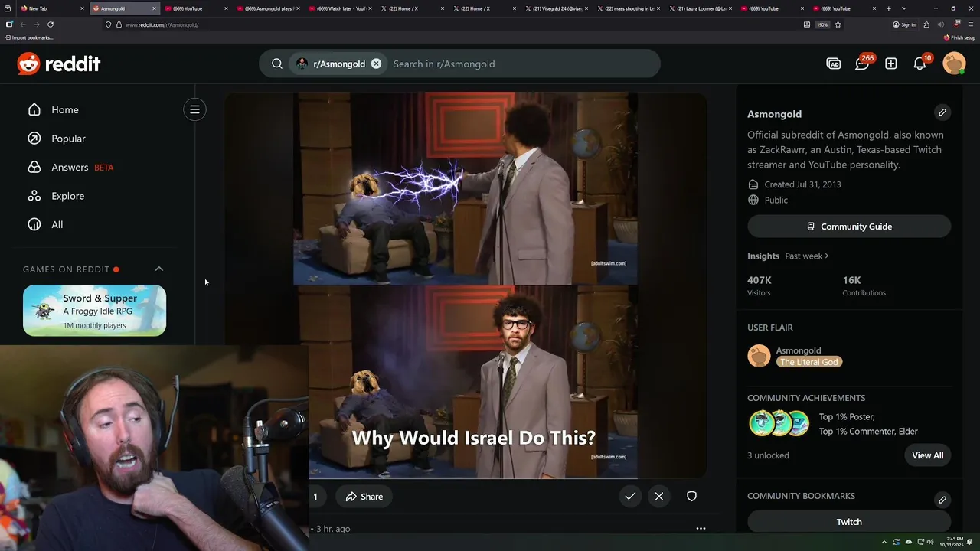Bookmark this page with star icon

tap(838, 24)
